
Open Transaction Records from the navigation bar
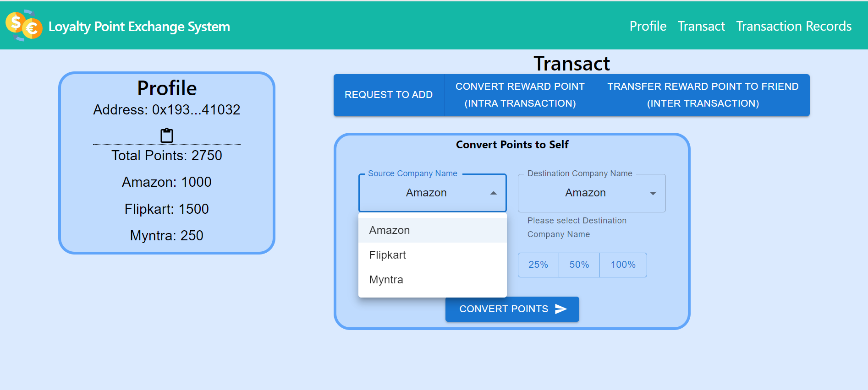click(794, 26)
